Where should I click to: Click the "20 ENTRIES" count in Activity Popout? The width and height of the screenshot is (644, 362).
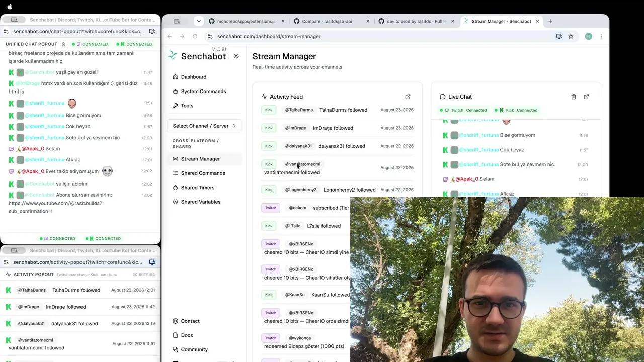click(144, 275)
